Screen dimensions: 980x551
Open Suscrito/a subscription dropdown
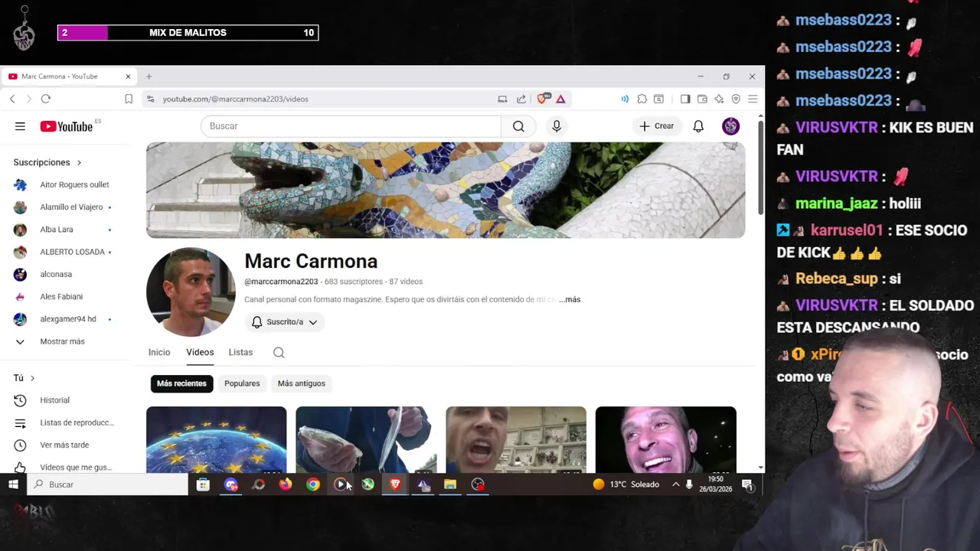coord(285,322)
